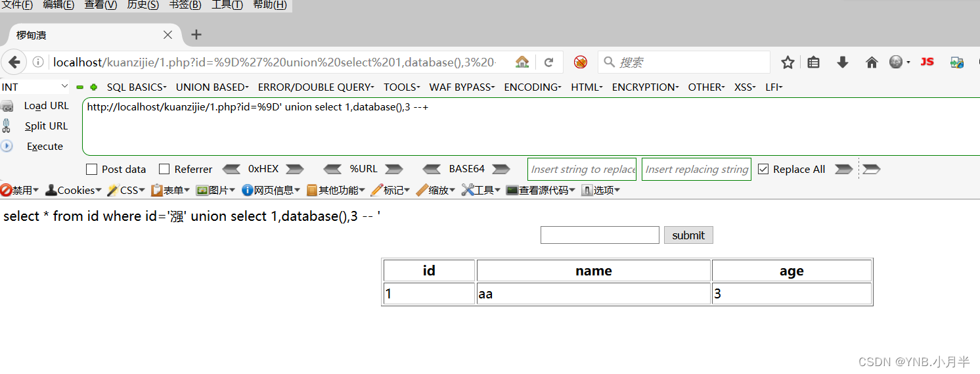
Task: Expand the ERROR/DOUBLE QUERY menu
Action: [x=316, y=87]
